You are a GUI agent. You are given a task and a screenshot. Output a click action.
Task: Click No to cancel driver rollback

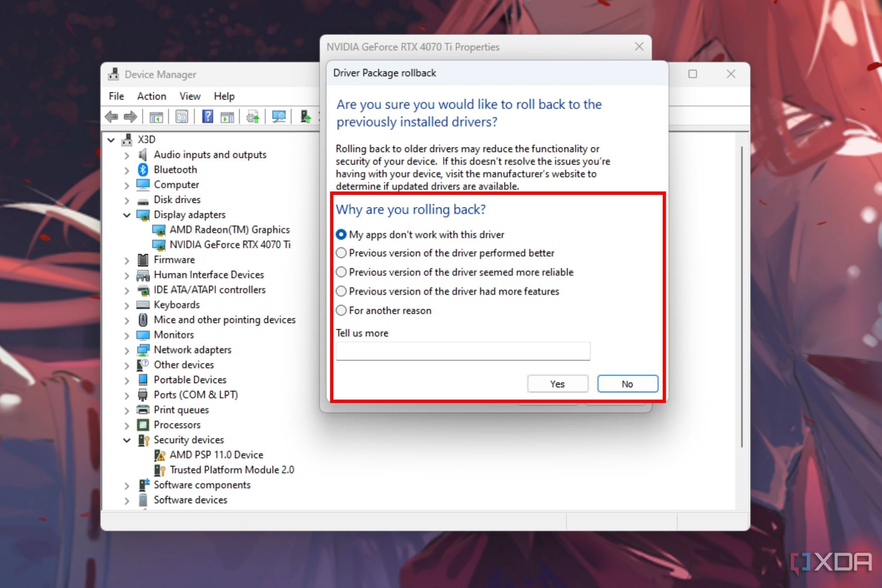tap(627, 384)
